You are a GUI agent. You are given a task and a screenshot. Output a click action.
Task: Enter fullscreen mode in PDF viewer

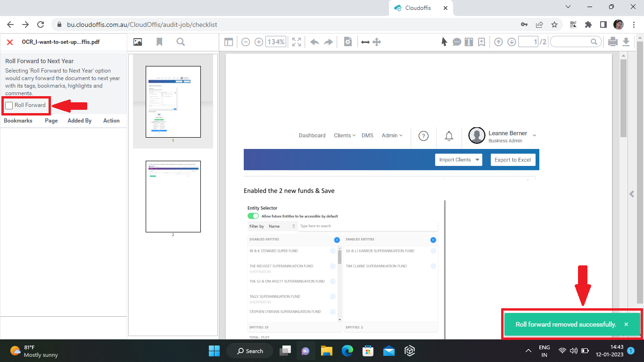(x=297, y=42)
